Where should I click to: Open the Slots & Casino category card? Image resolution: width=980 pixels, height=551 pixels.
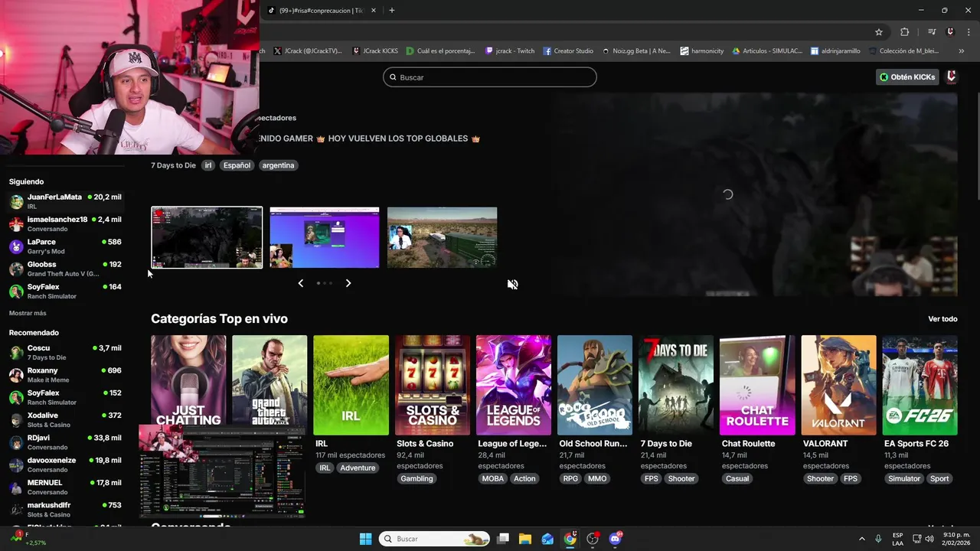tap(433, 385)
